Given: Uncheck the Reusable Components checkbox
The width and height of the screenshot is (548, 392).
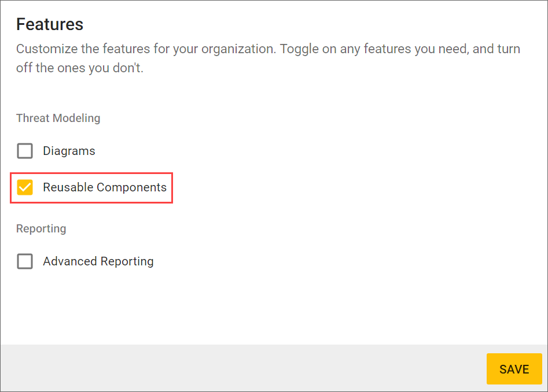Looking at the screenshot, I should [25, 187].
